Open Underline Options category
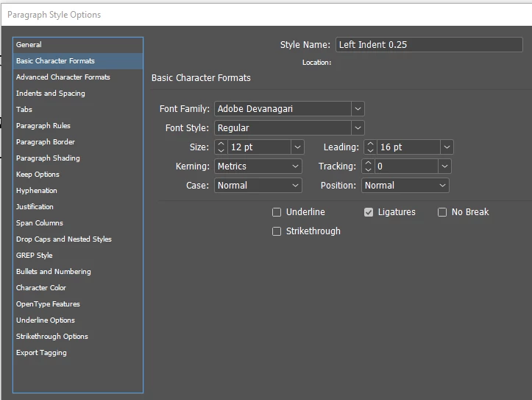 coord(78,320)
